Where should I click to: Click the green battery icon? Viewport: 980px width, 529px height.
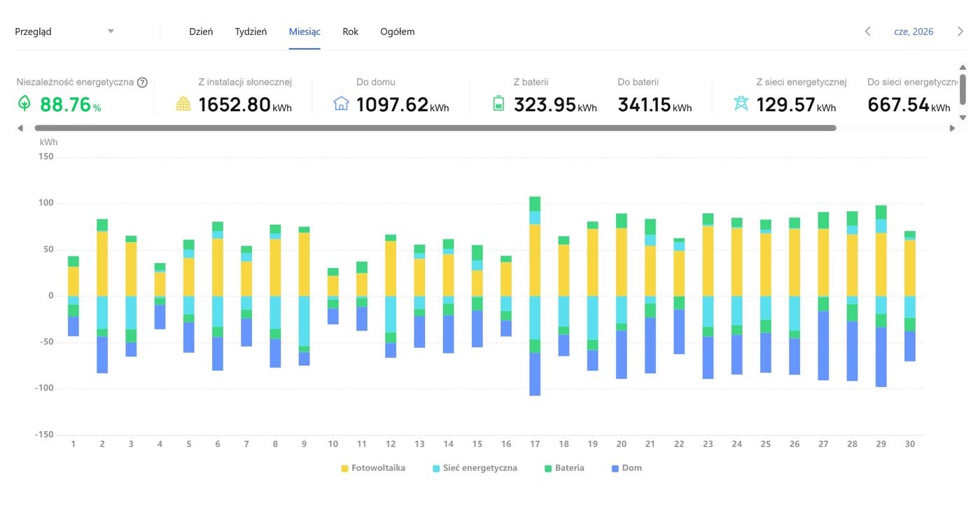[498, 104]
